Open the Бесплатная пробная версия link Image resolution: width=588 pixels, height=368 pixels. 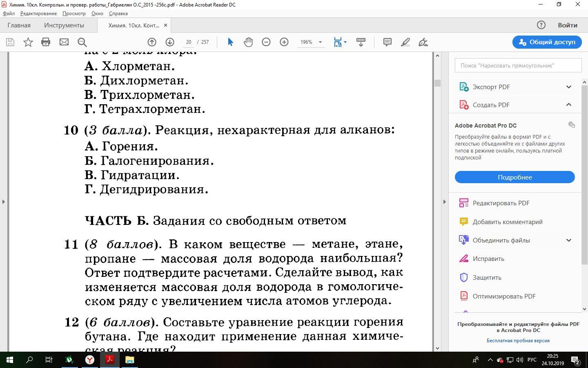(x=518, y=341)
